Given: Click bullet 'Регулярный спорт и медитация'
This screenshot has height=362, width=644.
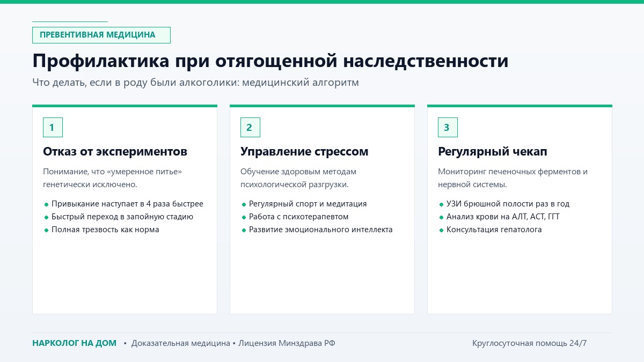Looking at the screenshot, I should 308,204.
